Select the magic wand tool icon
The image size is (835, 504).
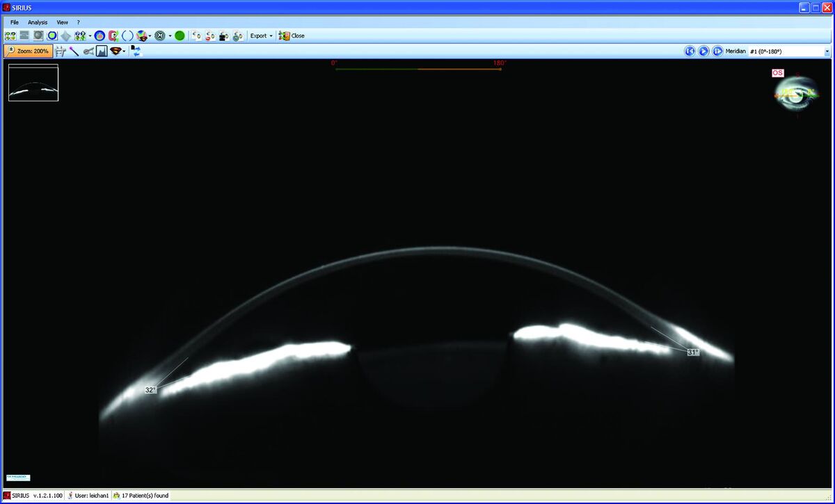point(74,51)
